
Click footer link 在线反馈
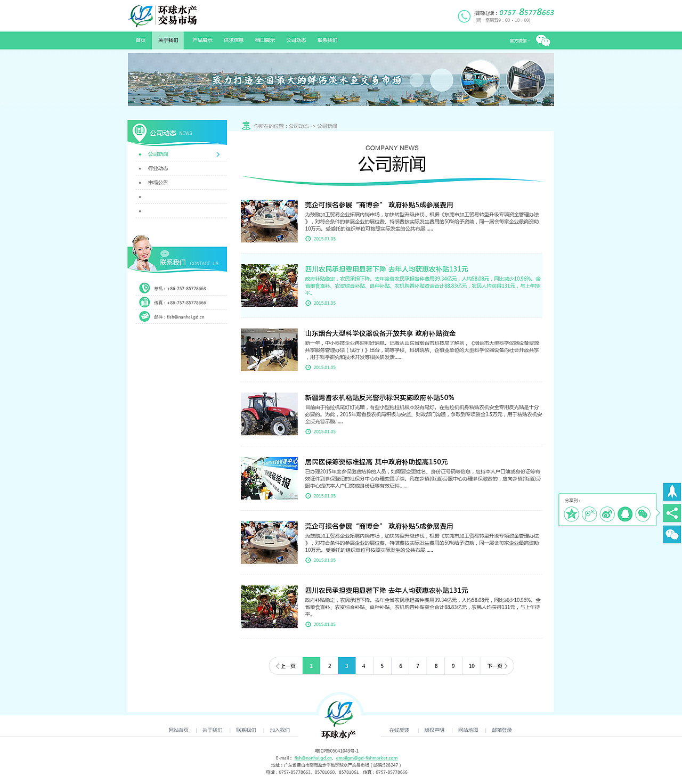399,730
